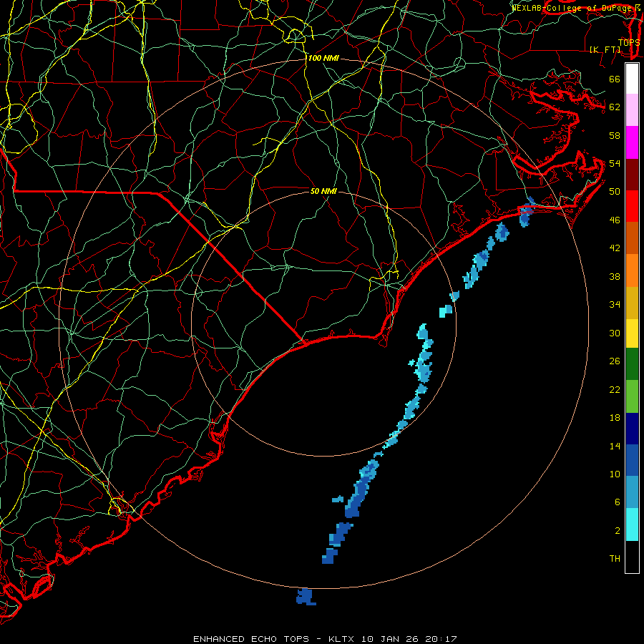Click the "TH" threshold legend label
Screen dimensions: 644x644
point(615,559)
